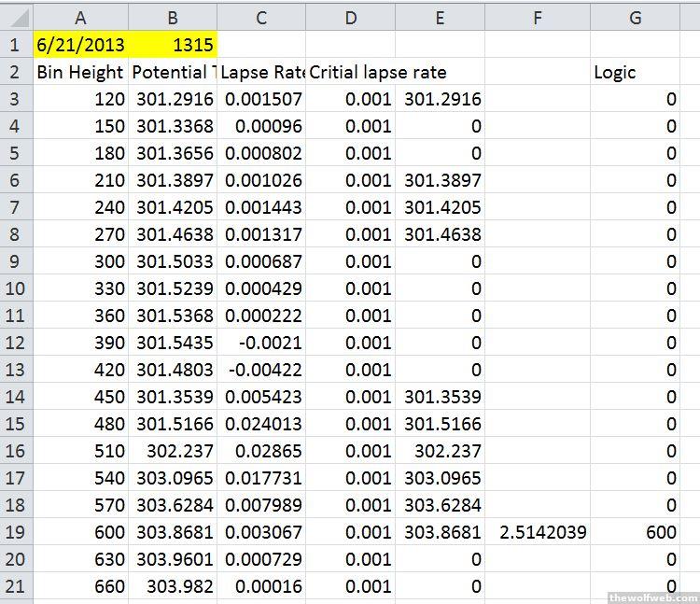This screenshot has width=700, height=604.
Task: Select the Lapse Rate header cell
Action: pos(261,72)
